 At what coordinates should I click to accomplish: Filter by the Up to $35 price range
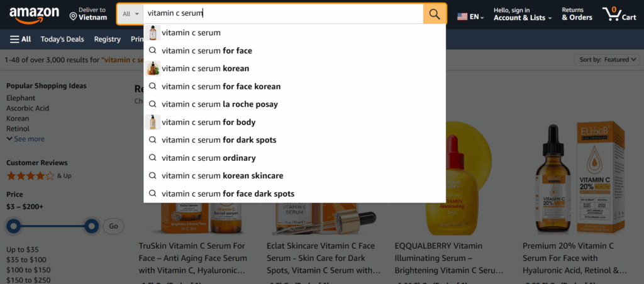(x=23, y=249)
